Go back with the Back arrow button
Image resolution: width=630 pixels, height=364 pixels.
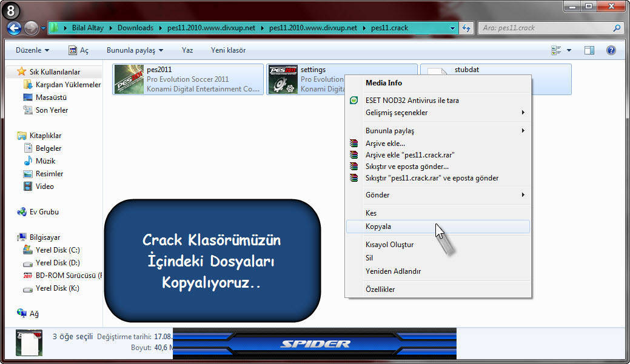(14, 28)
